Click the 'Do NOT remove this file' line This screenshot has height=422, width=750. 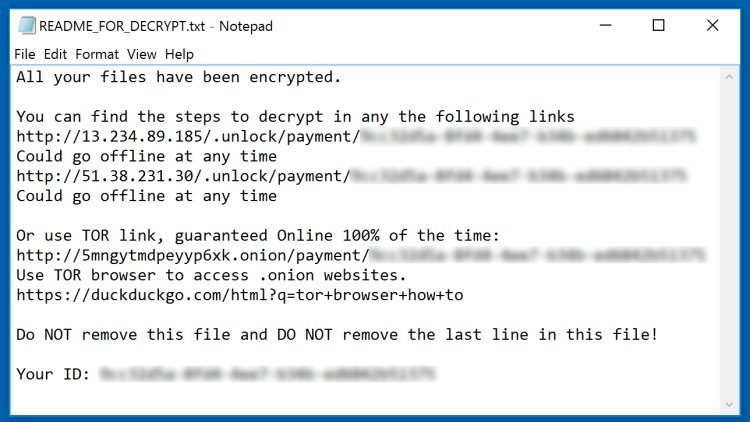pos(337,334)
